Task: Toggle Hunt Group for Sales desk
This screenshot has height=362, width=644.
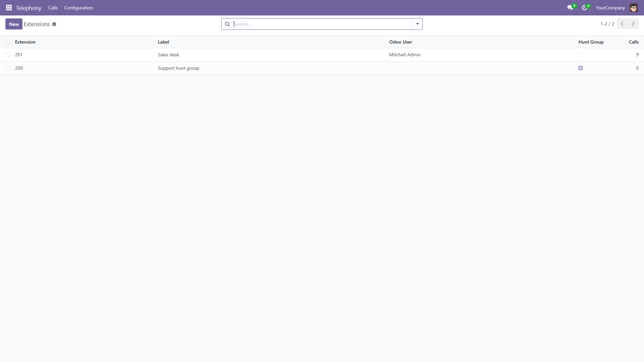Action: 581,55
